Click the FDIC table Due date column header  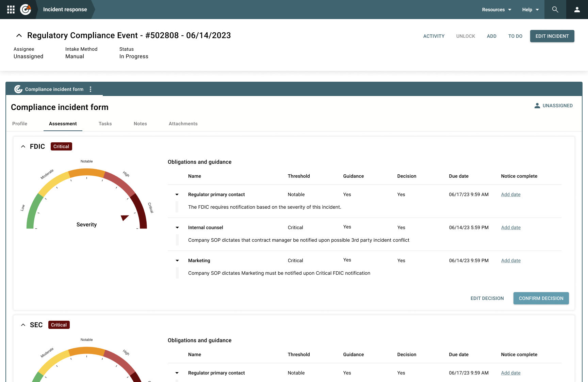pyautogui.click(x=459, y=176)
